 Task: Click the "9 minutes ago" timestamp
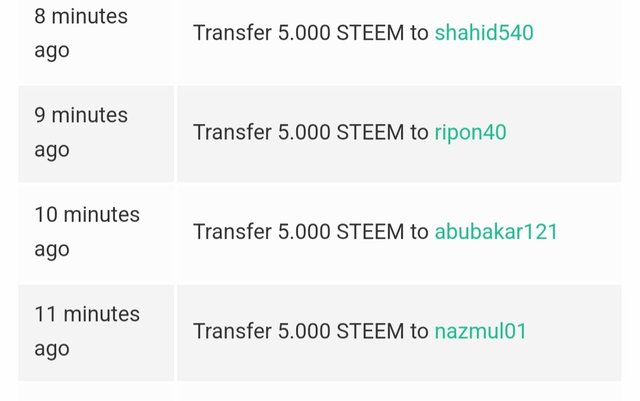pyautogui.click(x=81, y=132)
